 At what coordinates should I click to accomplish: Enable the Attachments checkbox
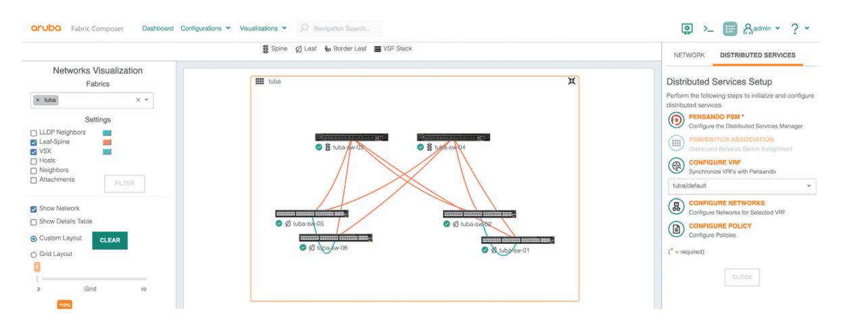[34, 180]
